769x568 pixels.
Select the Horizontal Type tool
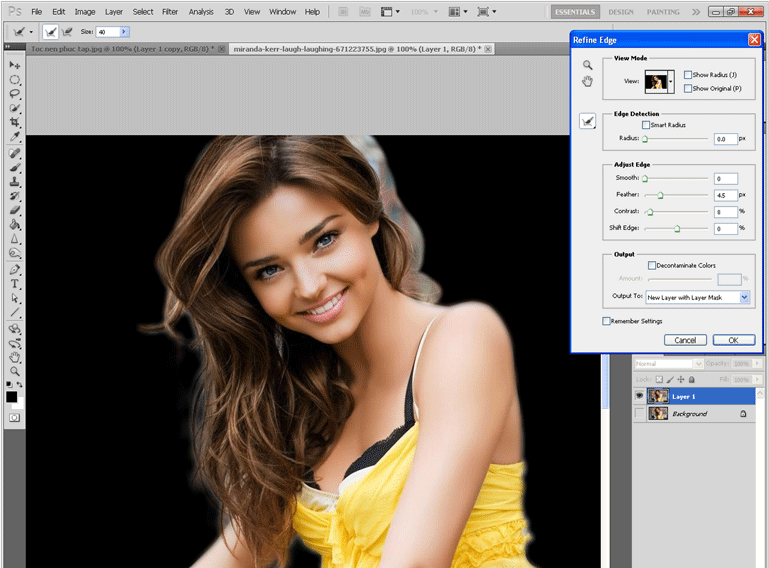[15, 284]
